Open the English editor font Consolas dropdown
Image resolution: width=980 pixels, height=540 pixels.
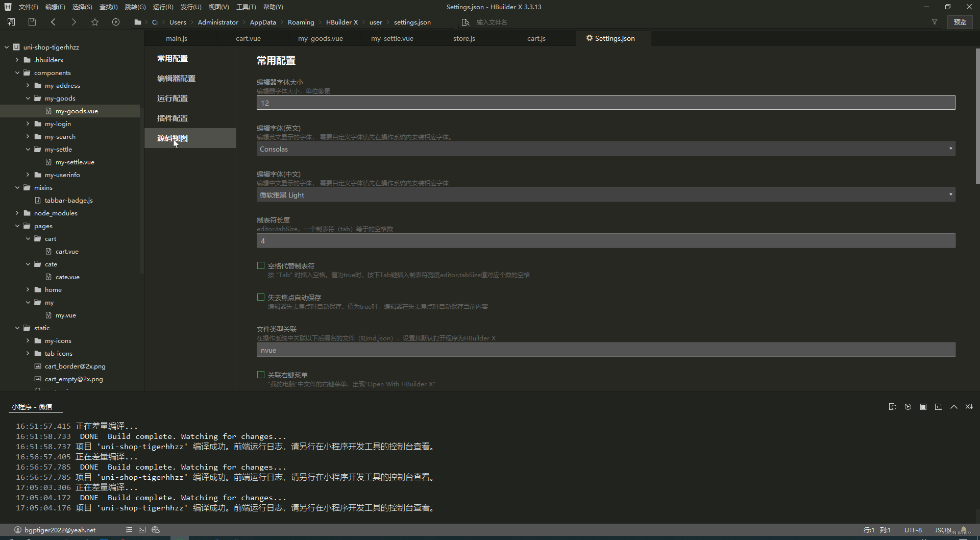[x=606, y=149]
